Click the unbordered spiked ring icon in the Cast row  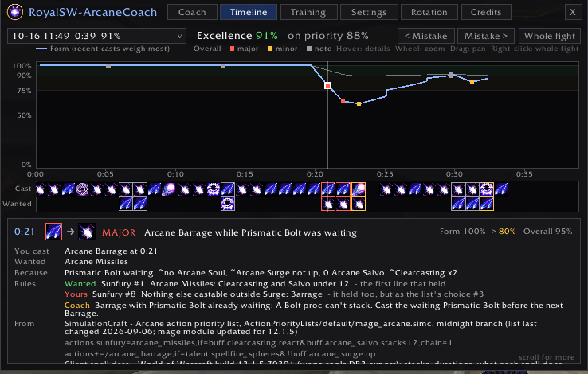pos(214,189)
